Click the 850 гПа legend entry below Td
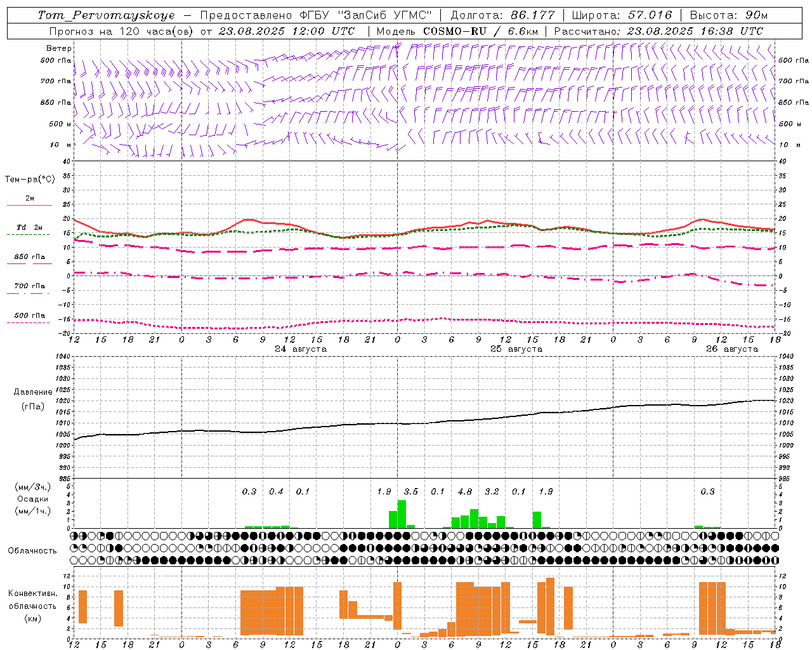Screen dimensions: 812x650 click(29, 257)
